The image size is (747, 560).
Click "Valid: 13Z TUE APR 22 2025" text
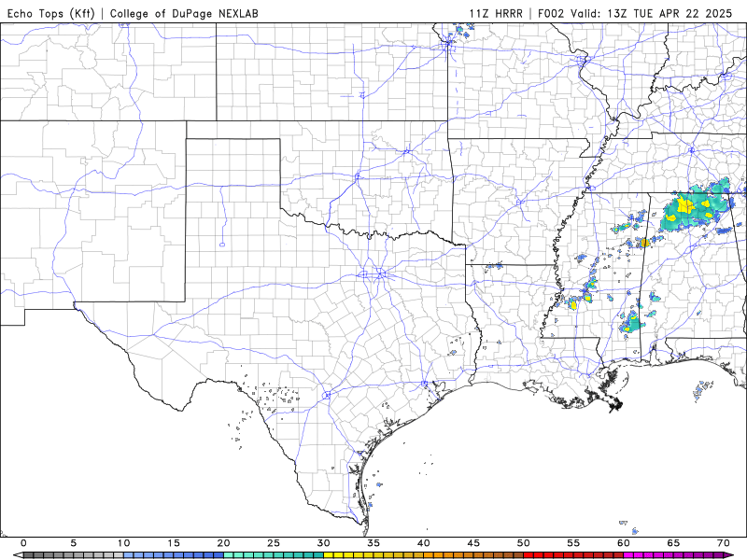coord(652,13)
